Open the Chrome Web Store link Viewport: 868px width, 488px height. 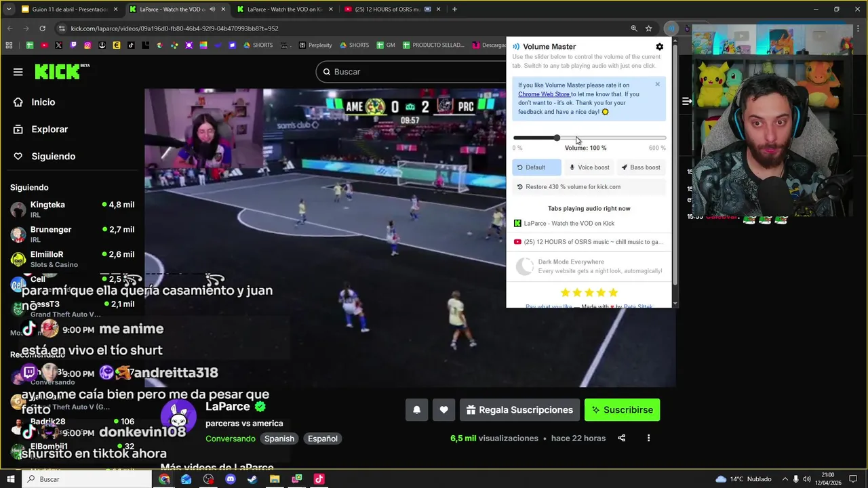pyautogui.click(x=544, y=94)
